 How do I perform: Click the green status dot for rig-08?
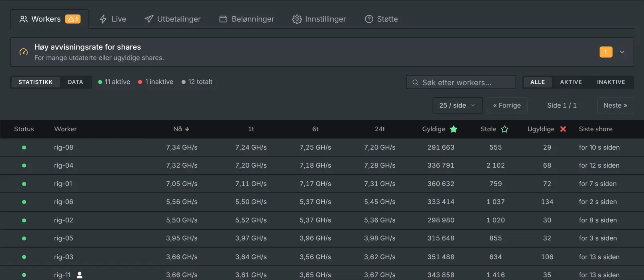[x=24, y=148]
